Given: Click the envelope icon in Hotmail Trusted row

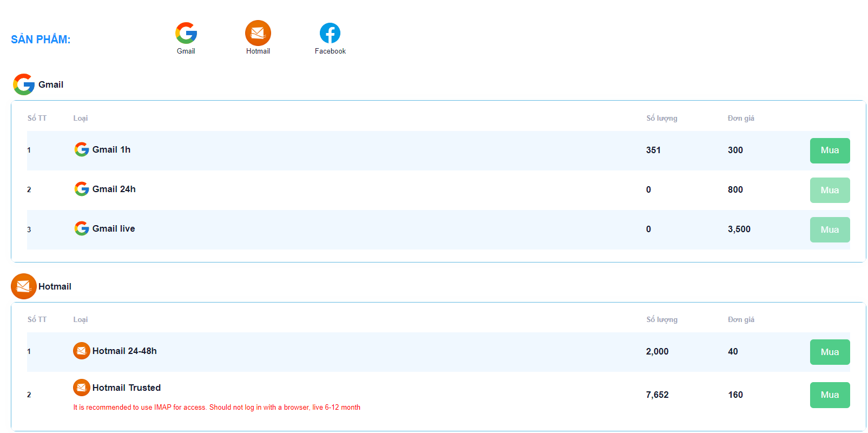Looking at the screenshot, I should coord(82,388).
